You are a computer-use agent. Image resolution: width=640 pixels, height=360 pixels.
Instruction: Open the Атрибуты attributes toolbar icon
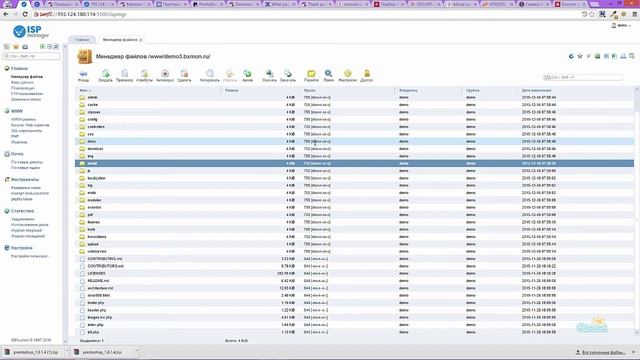tap(144, 75)
